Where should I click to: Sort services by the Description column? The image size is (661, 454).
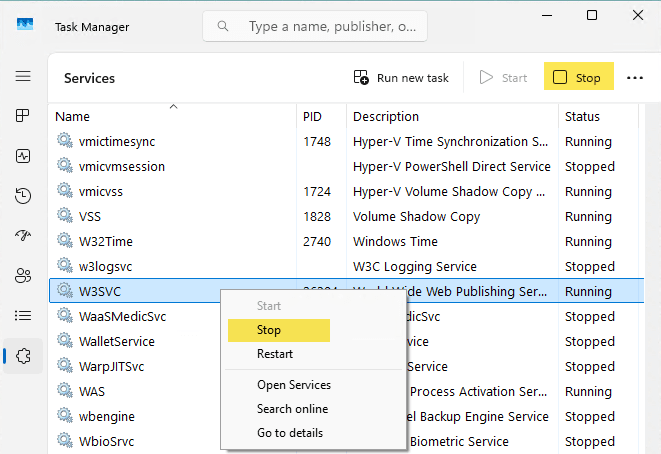452,116
